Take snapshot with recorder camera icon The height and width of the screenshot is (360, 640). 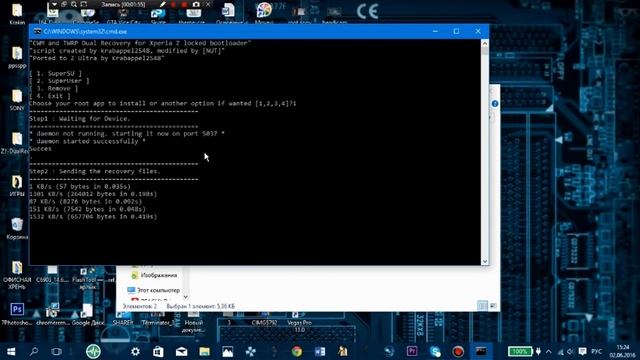point(196,4)
